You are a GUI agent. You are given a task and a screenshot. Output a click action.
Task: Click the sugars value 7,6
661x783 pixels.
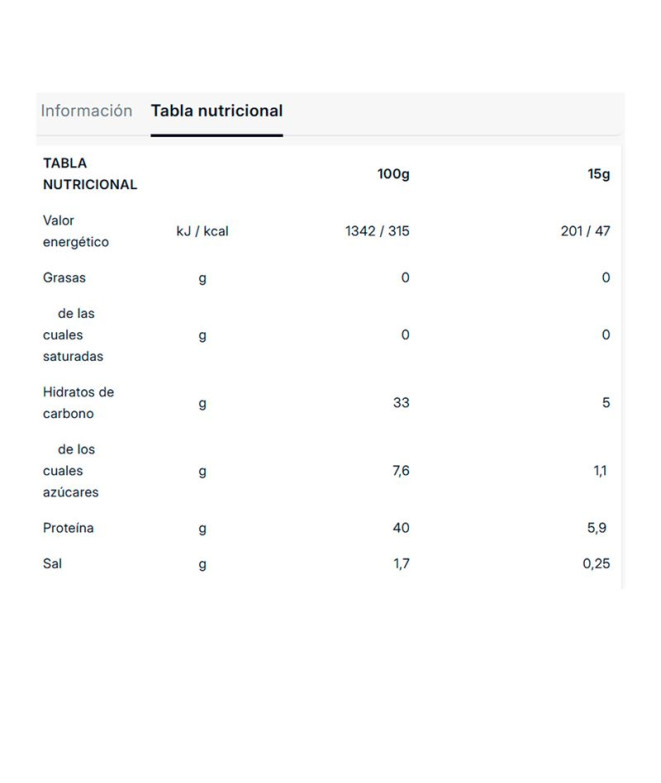[x=401, y=471]
